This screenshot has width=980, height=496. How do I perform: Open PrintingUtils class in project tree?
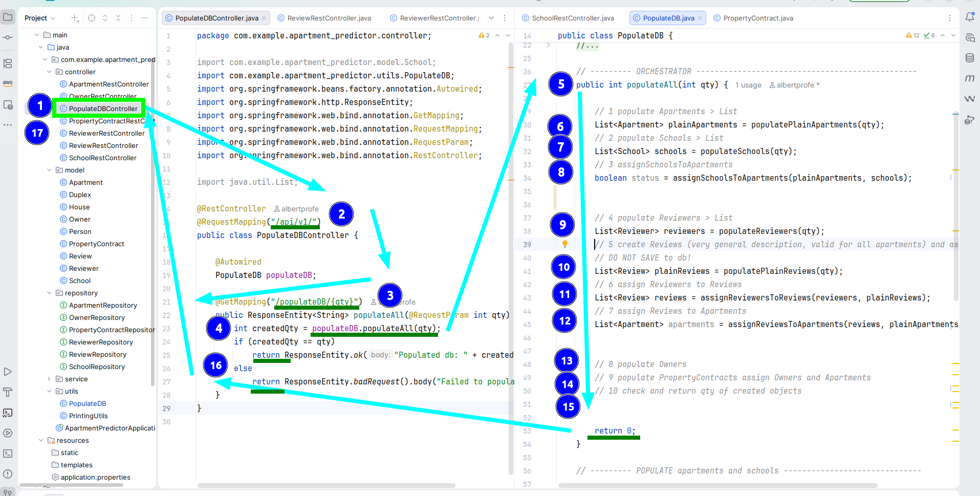[88, 416]
